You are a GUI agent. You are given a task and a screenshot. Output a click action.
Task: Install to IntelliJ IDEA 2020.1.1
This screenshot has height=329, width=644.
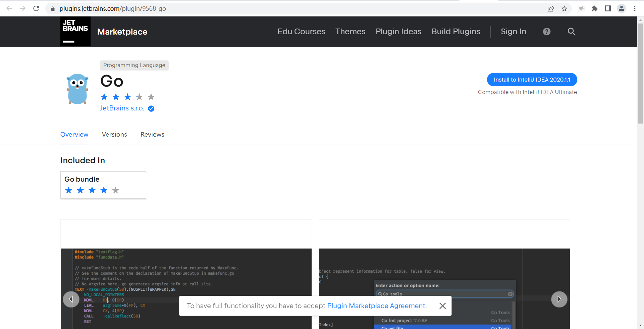click(532, 80)
